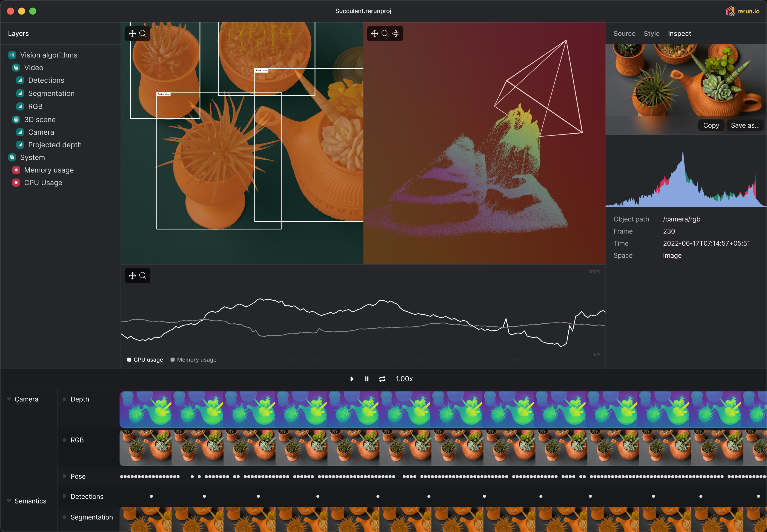Click the Memory usage record icon in the sidebar
Image resolution: width=767 pixels, height=532 pixels.
click(16, 170)
